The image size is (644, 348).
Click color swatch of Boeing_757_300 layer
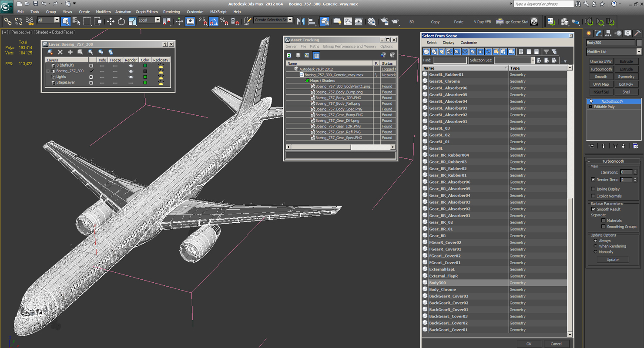[x=145, y=71]
